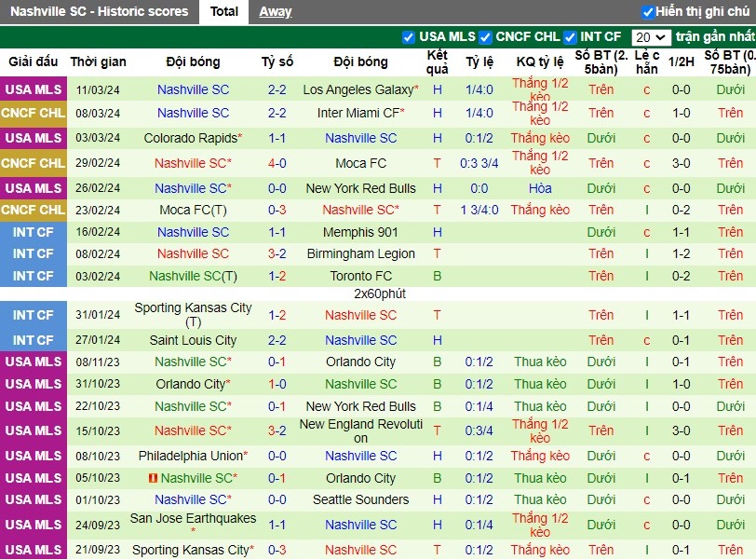The width and height of the screenshot is (756, 560).
Task: Click the Giải đấu column header
Action: [34, 61]
